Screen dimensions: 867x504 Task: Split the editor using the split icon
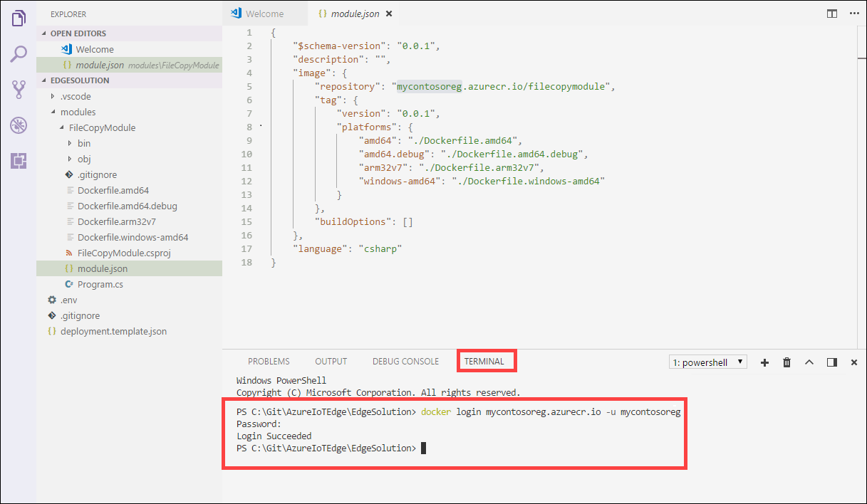pos(831,13)
